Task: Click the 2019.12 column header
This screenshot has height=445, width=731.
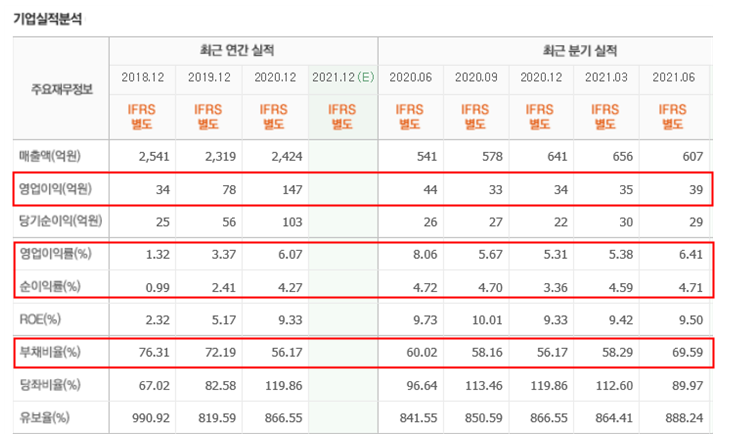Action: (209, 77)
